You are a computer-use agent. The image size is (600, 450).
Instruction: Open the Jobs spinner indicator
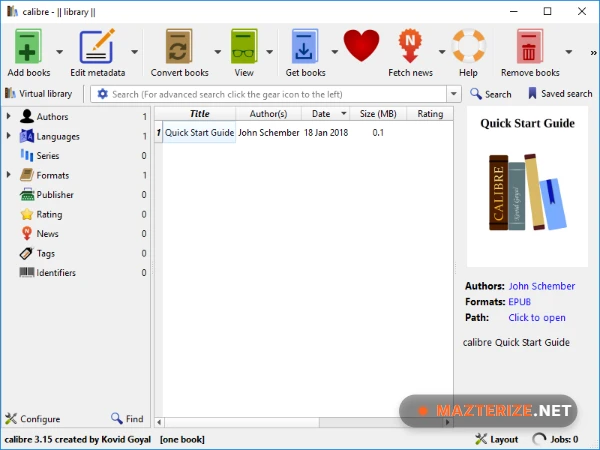click(x=539, y=439)
